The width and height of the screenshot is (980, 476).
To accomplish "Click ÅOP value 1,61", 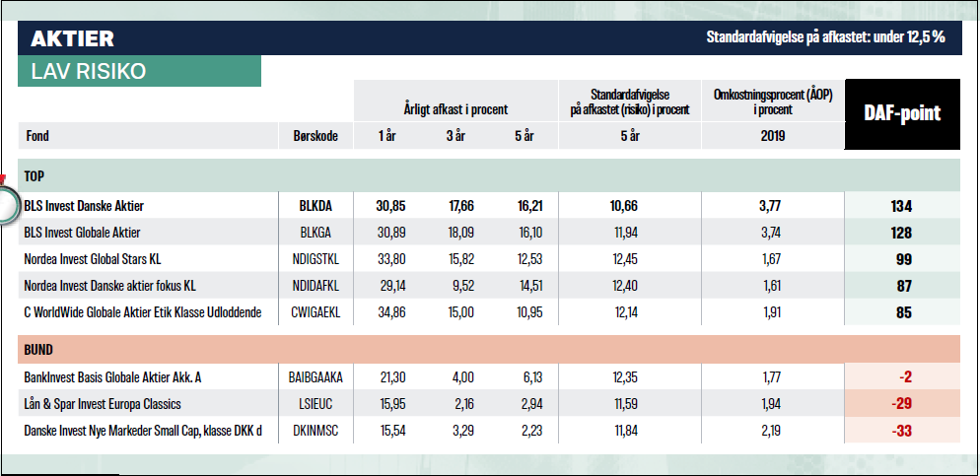I will pyautogui.click(x=771, y=286).
